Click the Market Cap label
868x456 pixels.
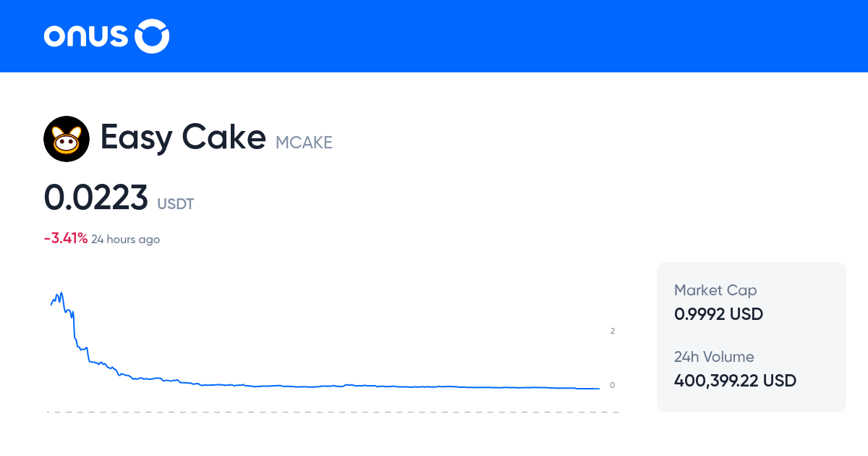(715, 290)
